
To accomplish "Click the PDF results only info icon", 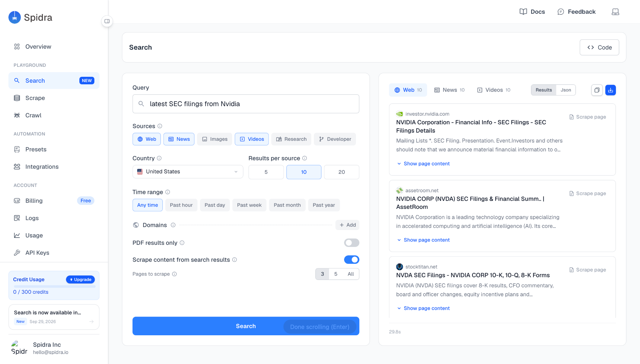I will (x=182, y=243).
